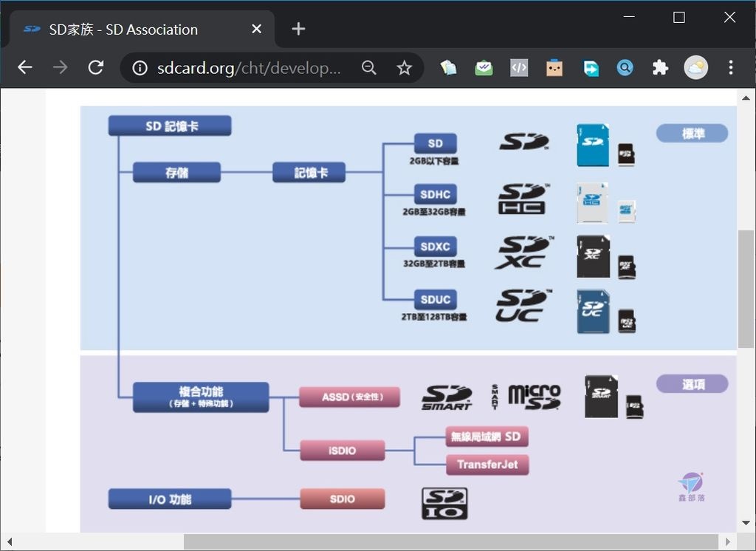Click the 存儲 box in the diagram
This screenshot has width=756, height=551.
(x=176, y=172)
